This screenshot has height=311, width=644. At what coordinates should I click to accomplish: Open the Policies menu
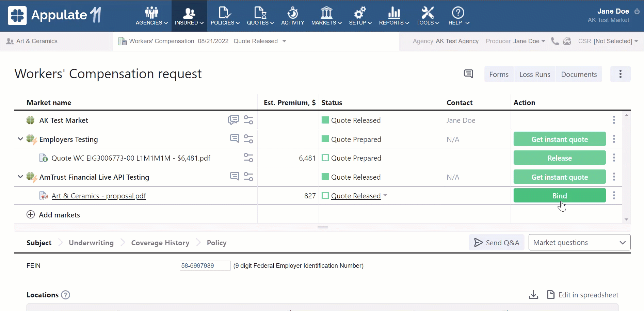(x=225, y=16)
